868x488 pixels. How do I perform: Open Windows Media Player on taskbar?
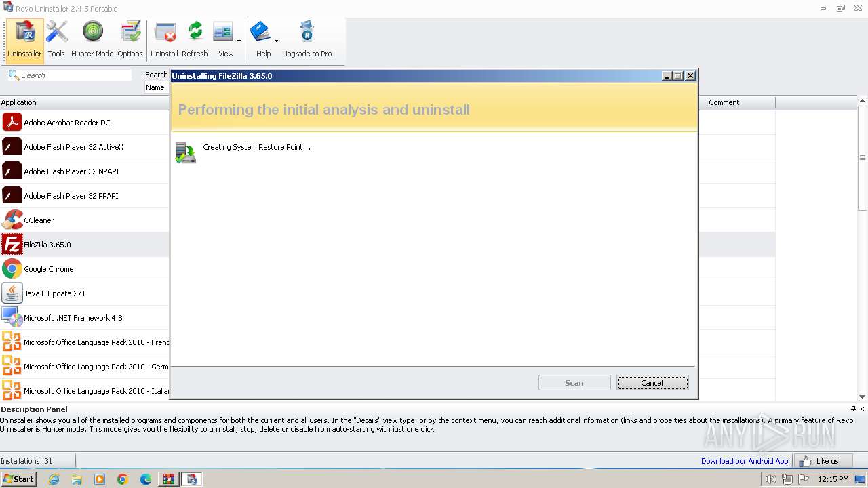pyautogui.click(x=100, y=479)
